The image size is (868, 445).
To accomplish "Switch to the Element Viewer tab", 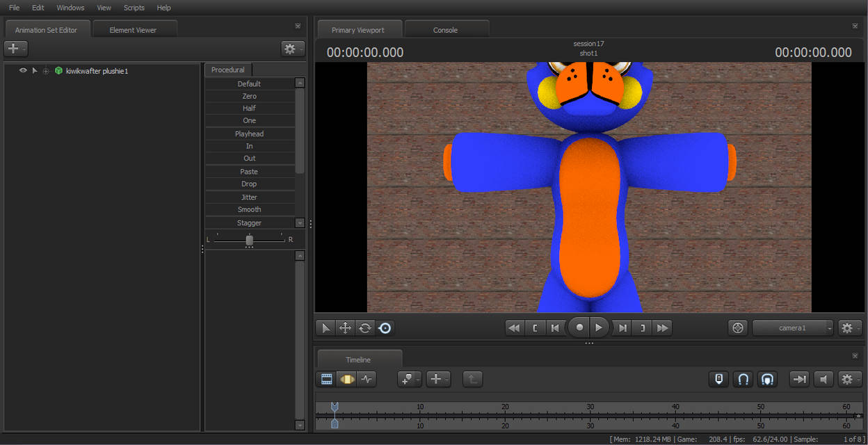I will (x=133, y=30).
